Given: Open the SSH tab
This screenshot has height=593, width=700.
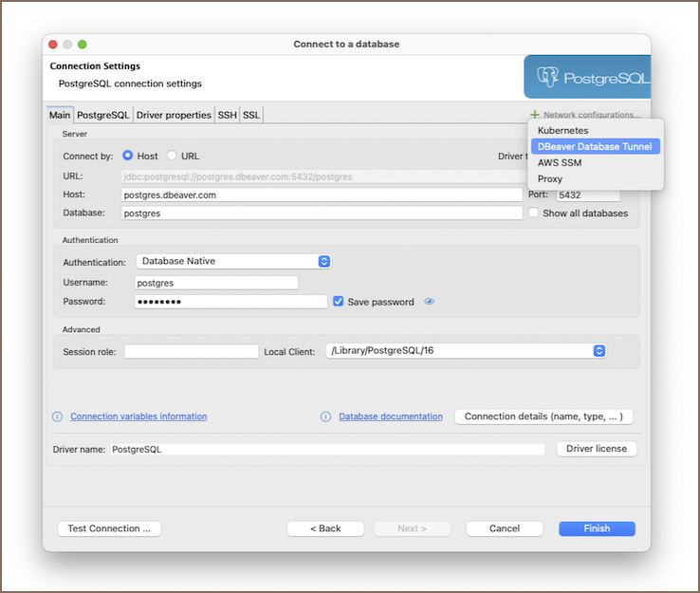Looking at the screenshot, I should click(228, 115).
